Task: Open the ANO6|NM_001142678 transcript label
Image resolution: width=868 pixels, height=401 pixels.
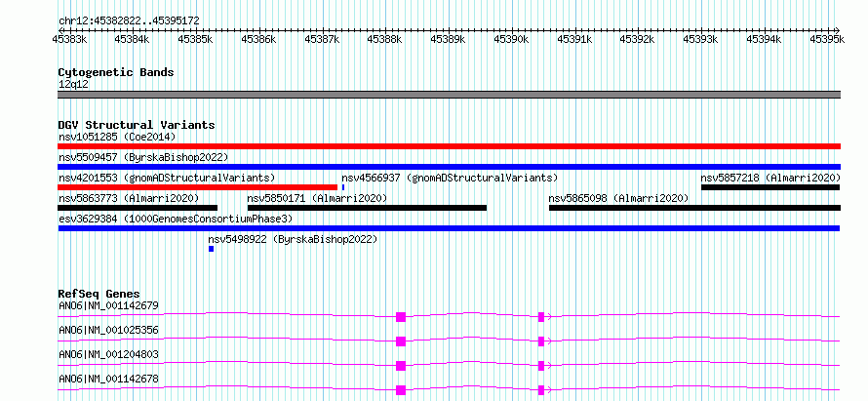Action: [x=108, y=379]
